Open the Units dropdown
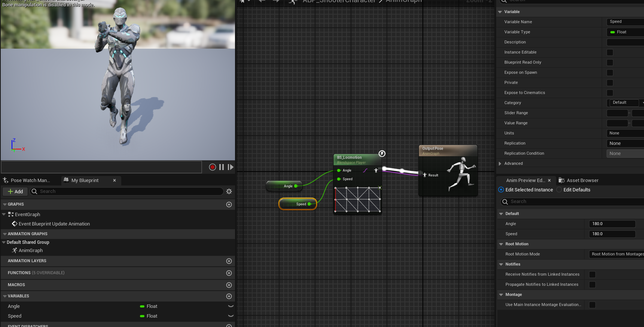 point(625,133)
